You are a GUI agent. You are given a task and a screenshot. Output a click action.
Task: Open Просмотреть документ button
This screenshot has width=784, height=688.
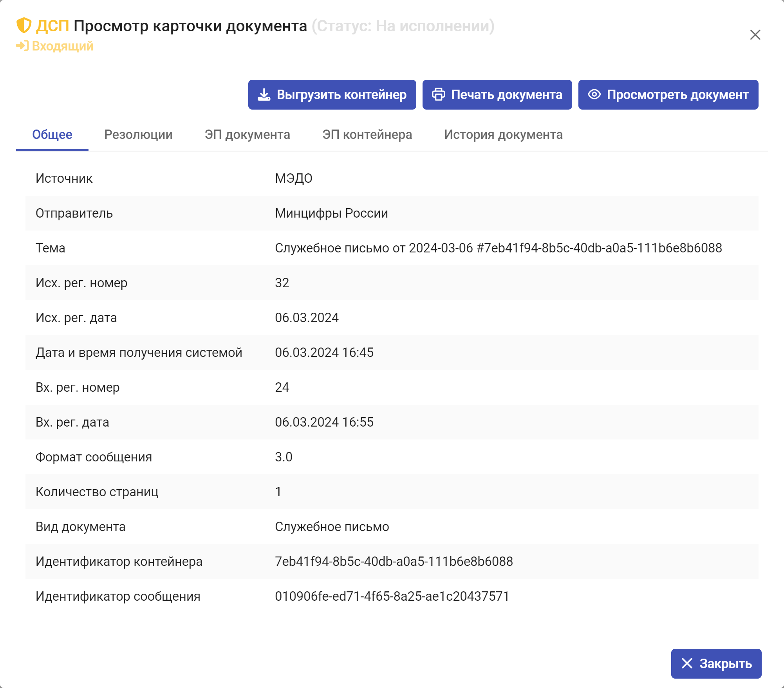[668, 95]
